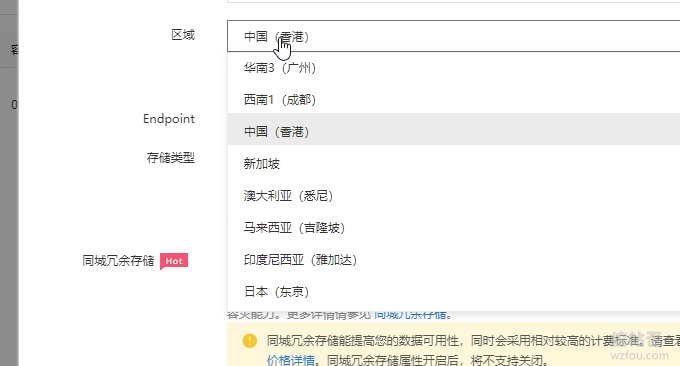Select 华南3（广州） region option
Screen dimensions: 680x366
click(x=453, y=68)
